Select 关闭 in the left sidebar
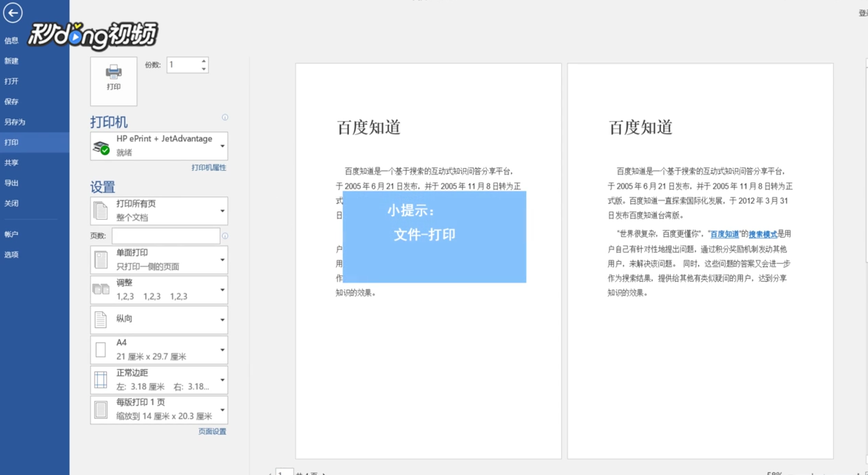This screenshot has height=475, width=868. point(12,204)
